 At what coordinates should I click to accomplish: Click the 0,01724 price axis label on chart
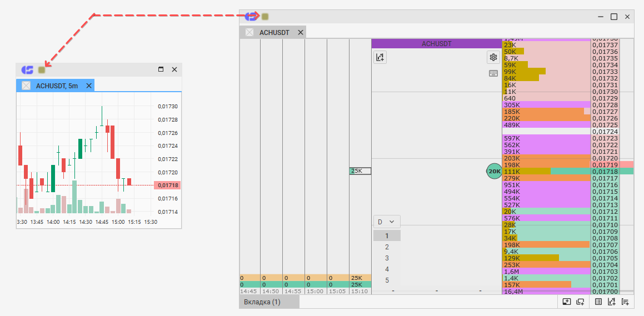point(168,146)
